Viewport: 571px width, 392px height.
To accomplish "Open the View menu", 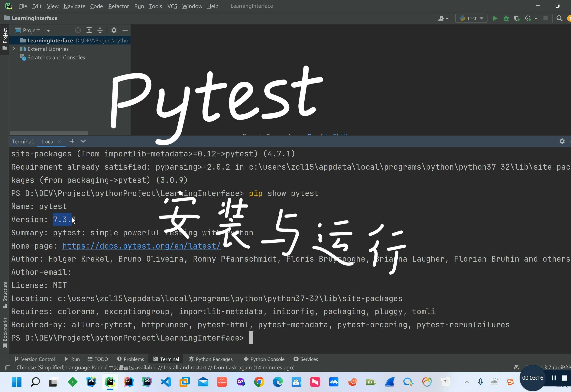I will (53, 6).
